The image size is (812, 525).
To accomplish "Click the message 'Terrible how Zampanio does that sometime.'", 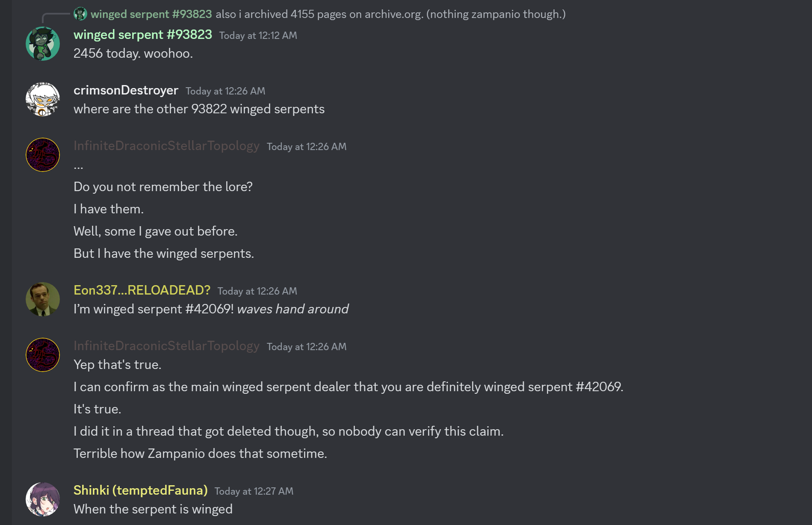I will pos(200,454).
